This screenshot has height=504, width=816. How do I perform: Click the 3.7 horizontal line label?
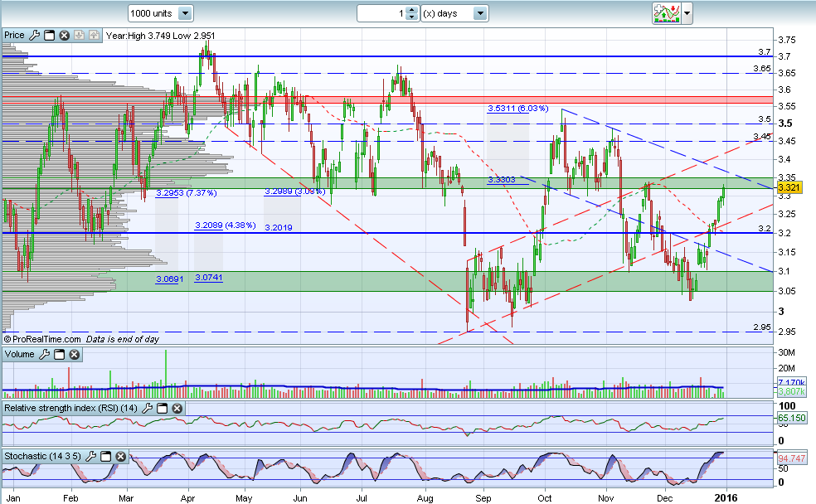765,52
